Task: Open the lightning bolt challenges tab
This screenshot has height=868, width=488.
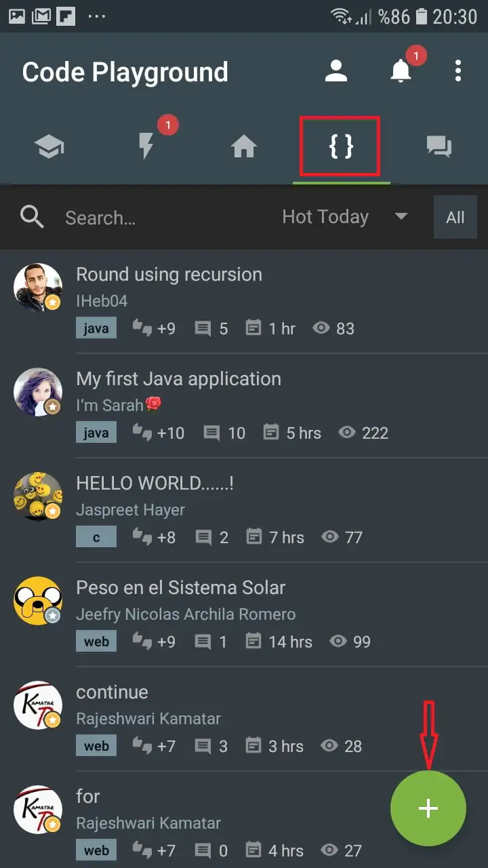Action: point(146,146)
